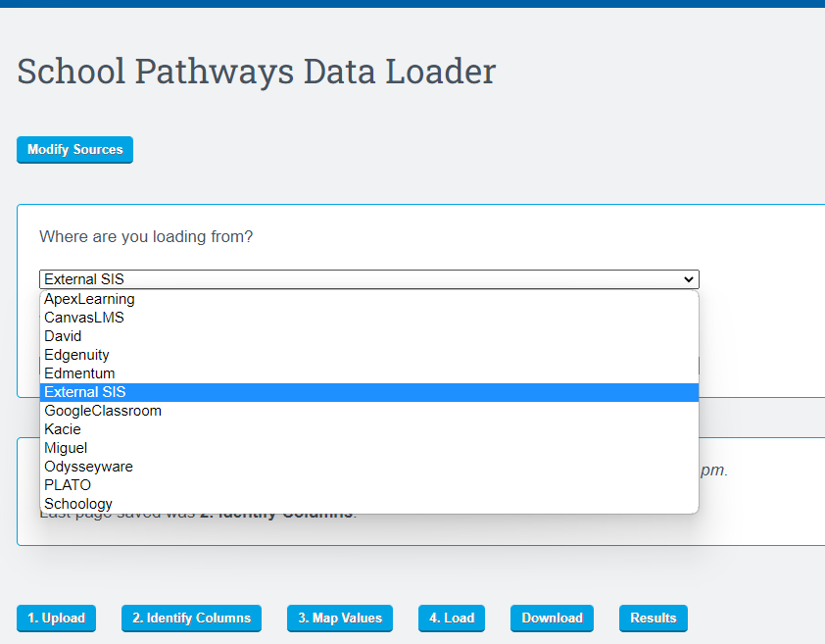The height and width of the screenshot is (644, 825).
Task: Pick the David source option
Action: point(63,336)
